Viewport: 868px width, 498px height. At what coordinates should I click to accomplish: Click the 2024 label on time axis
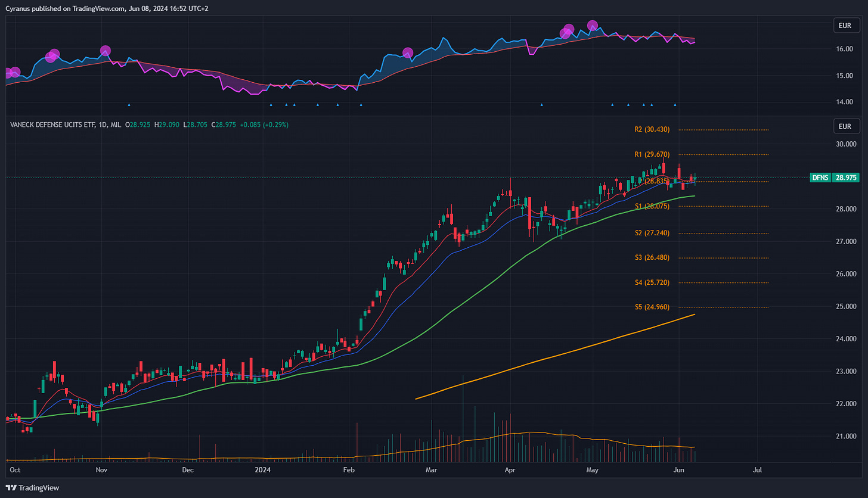click(262, 469)
